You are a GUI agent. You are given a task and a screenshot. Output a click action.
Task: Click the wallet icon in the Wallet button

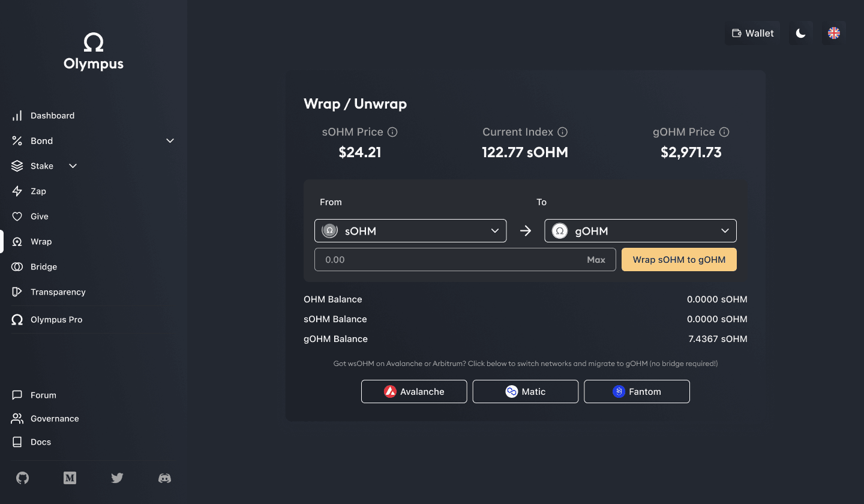(737, 34)
